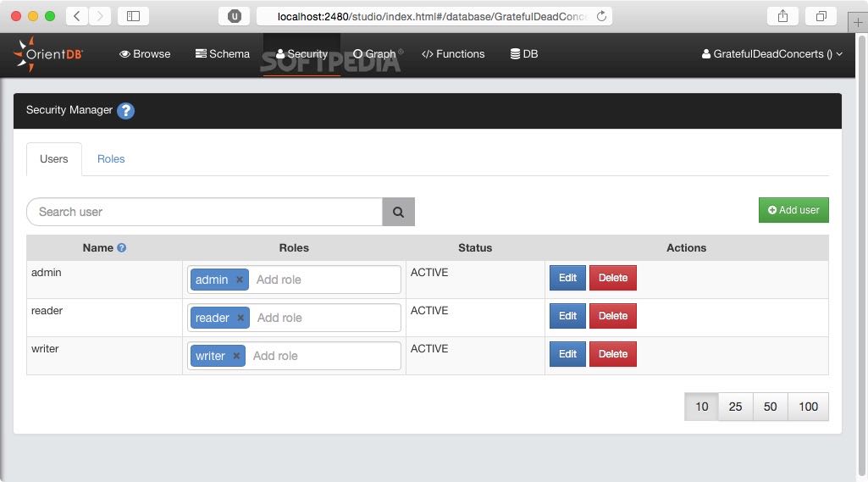Viewport: 868px width, 482px height.
Task: Edit the admin user
Action: coord(567,278)
